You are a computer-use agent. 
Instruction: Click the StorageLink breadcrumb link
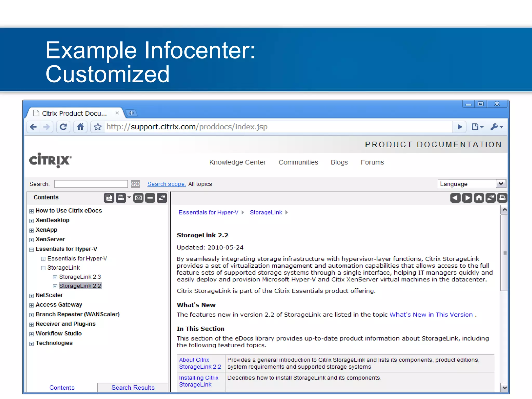266,212
